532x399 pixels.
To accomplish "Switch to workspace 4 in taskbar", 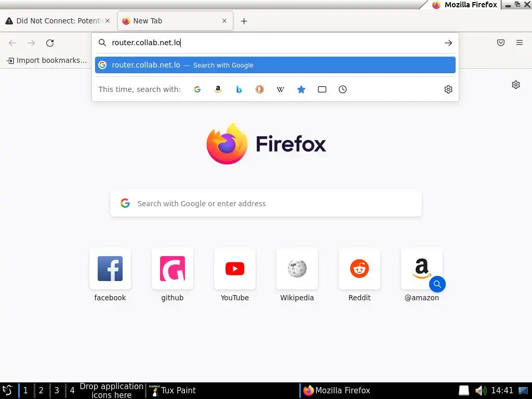I will click(72, 391).
